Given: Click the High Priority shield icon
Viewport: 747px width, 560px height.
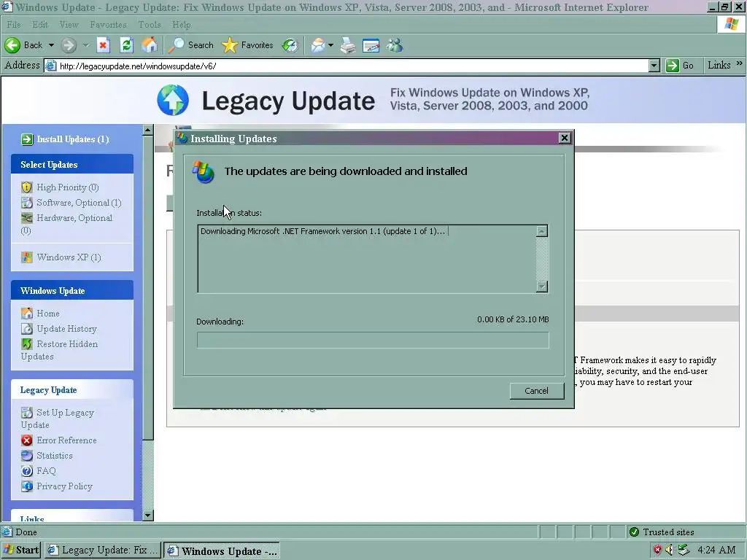Looking at the screenshot, I should (27, 187).
